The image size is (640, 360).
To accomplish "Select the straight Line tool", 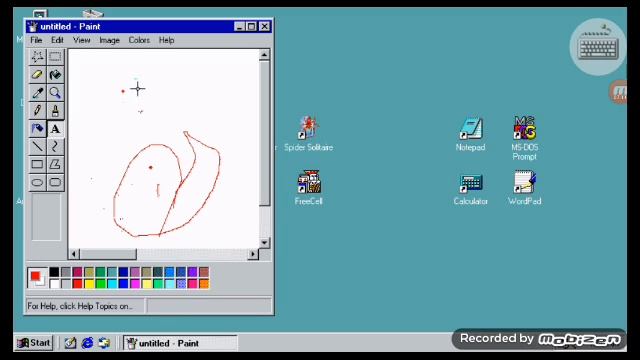I will click(37, 147).
